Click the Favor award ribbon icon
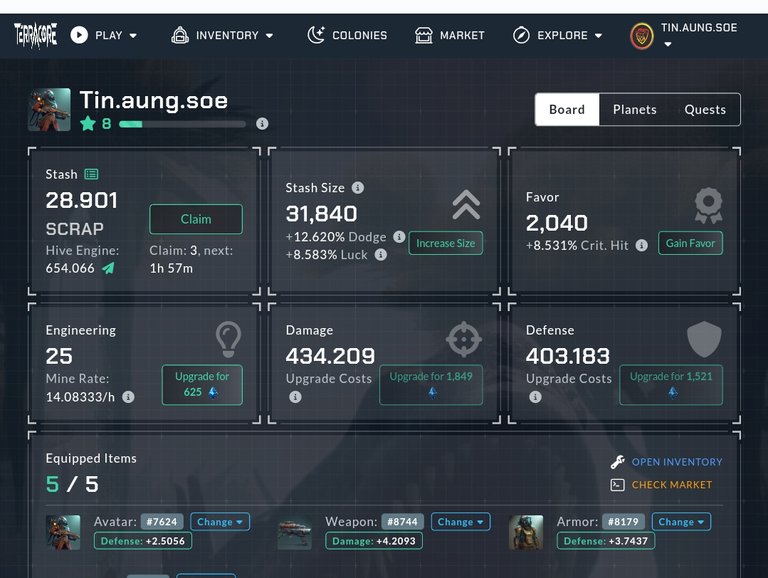The image size is (768, 578). (708, 205)
